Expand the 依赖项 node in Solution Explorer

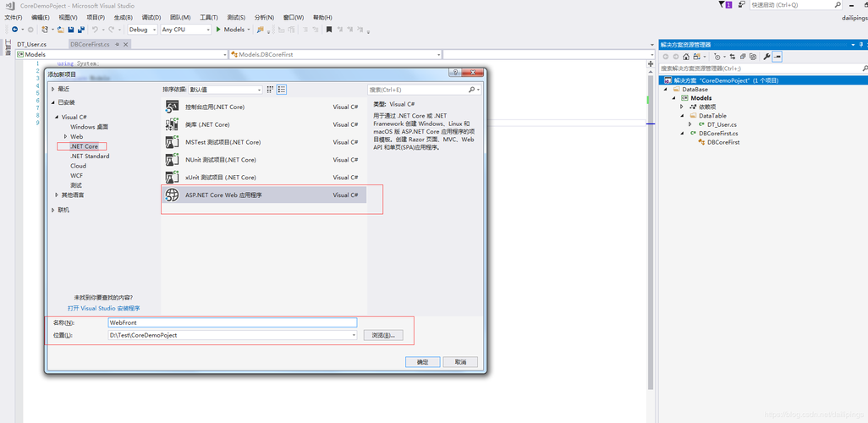683,107
